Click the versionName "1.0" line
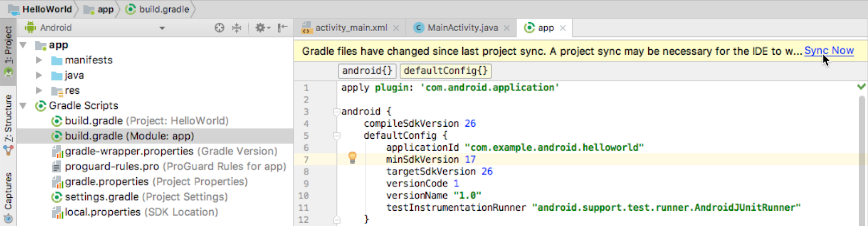Screen dimensions: 868x226 pos(433,195)
